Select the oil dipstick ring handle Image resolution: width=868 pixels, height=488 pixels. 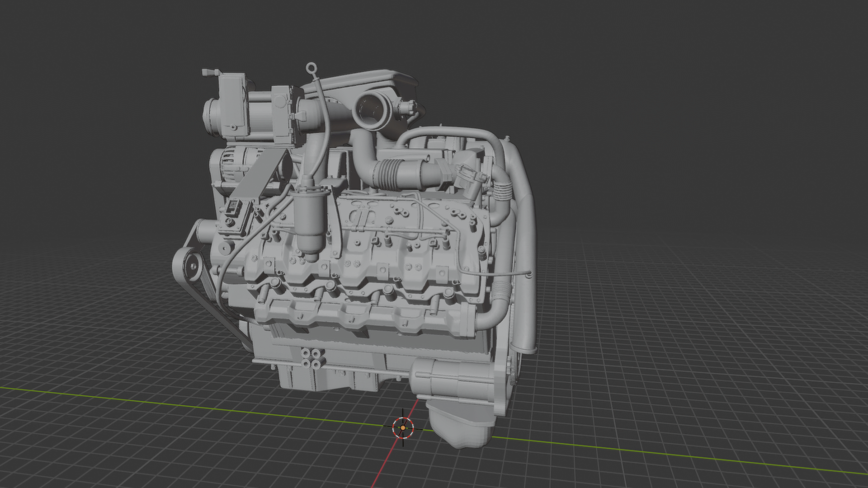pos(311,68)
